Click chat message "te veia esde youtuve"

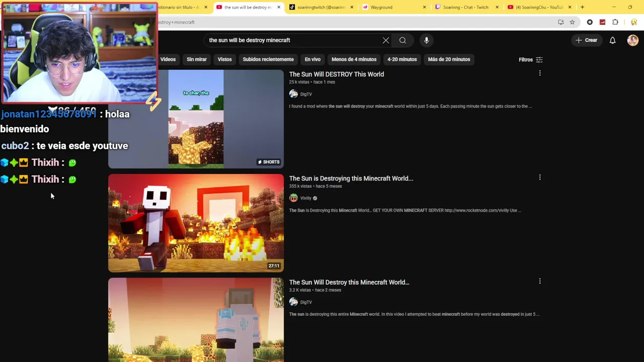point(82,146)
